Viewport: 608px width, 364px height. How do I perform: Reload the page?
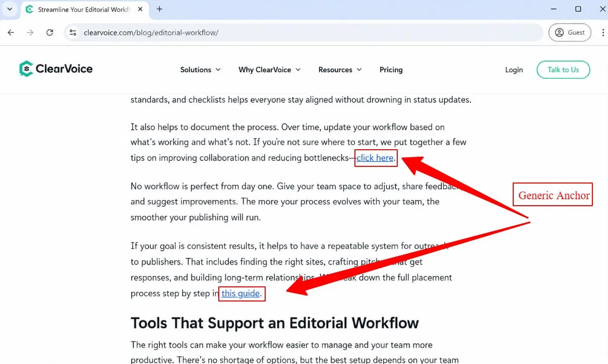pos(49,32)
